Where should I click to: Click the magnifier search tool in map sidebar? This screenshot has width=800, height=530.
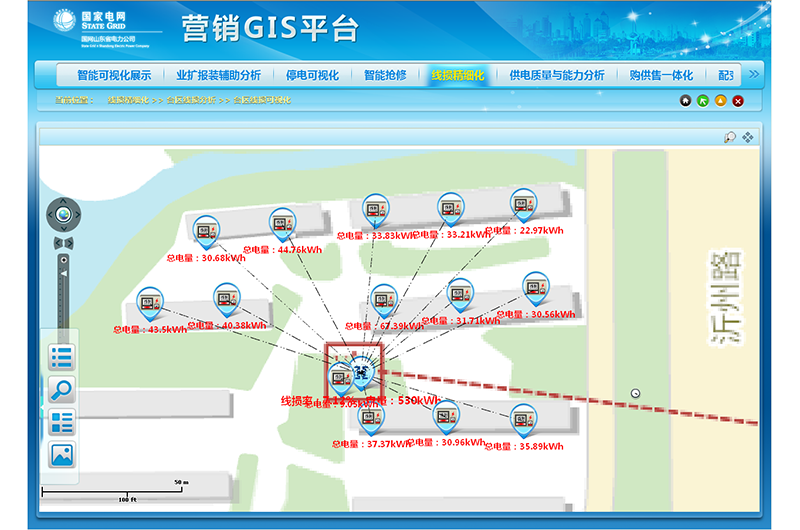pos(62,390)
